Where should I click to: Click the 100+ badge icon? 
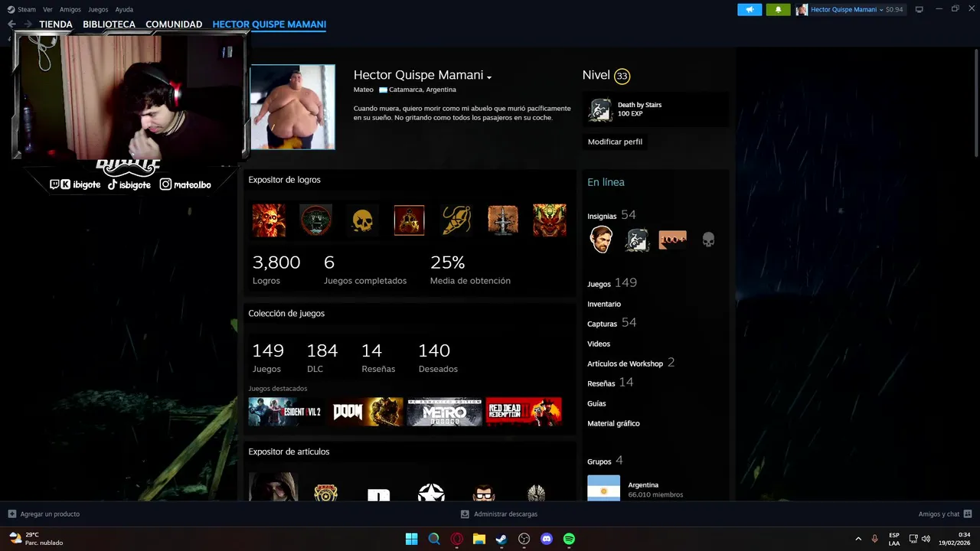click(673, 240)
